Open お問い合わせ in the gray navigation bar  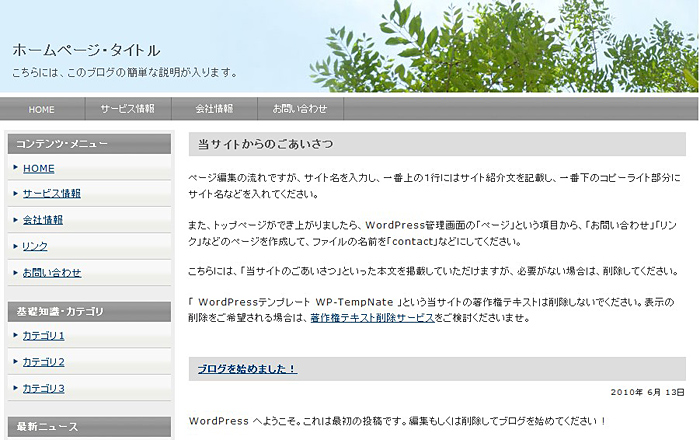tap(300, 109)
